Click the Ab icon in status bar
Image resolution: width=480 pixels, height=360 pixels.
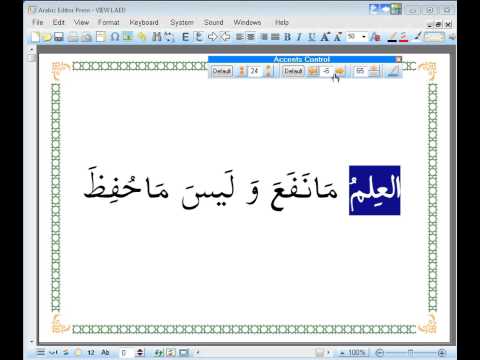point(105,352)
